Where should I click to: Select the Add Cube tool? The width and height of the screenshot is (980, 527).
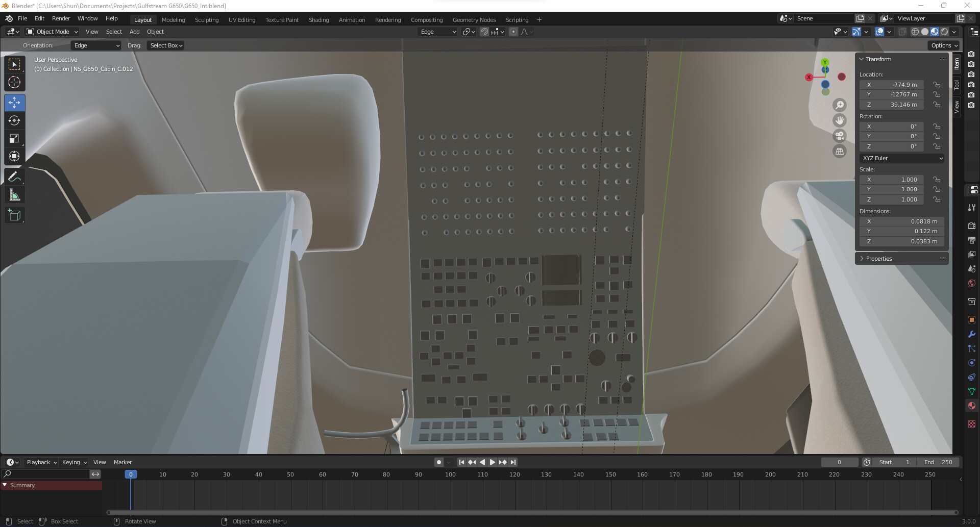14,215
